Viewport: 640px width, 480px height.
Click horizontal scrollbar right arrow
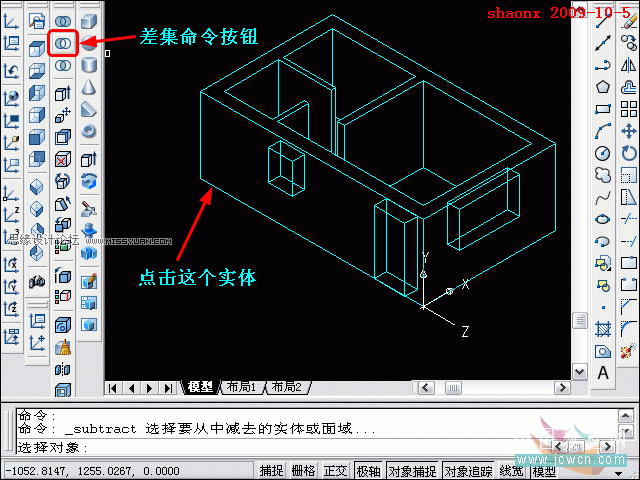tap(562, 387)
